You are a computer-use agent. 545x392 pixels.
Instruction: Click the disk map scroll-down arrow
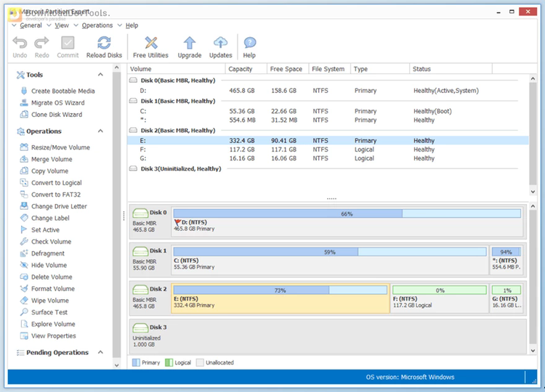(533, 351)
